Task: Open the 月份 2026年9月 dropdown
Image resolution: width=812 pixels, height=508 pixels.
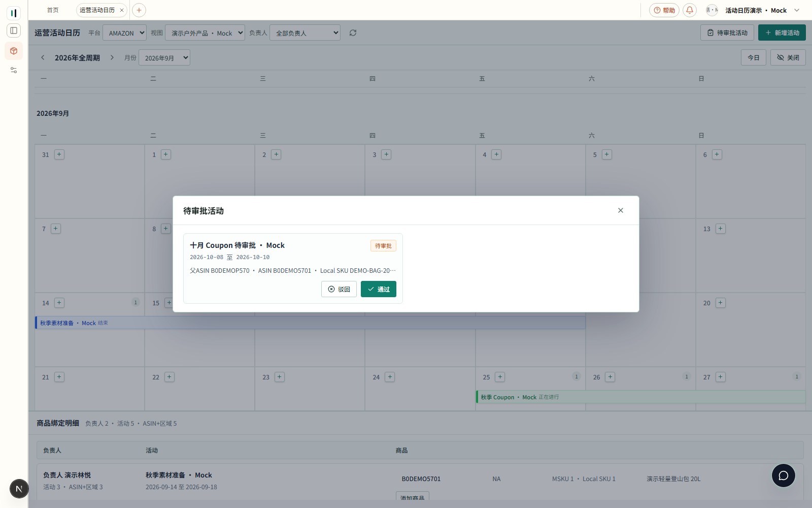Action: pyautogui.click(x=164, y=58)
